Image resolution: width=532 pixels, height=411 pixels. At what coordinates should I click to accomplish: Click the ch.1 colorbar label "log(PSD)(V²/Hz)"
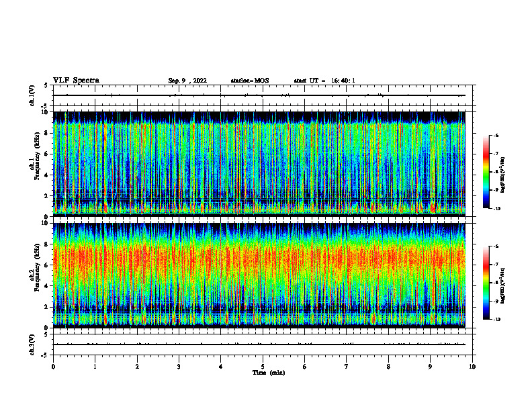pos(503,175)
